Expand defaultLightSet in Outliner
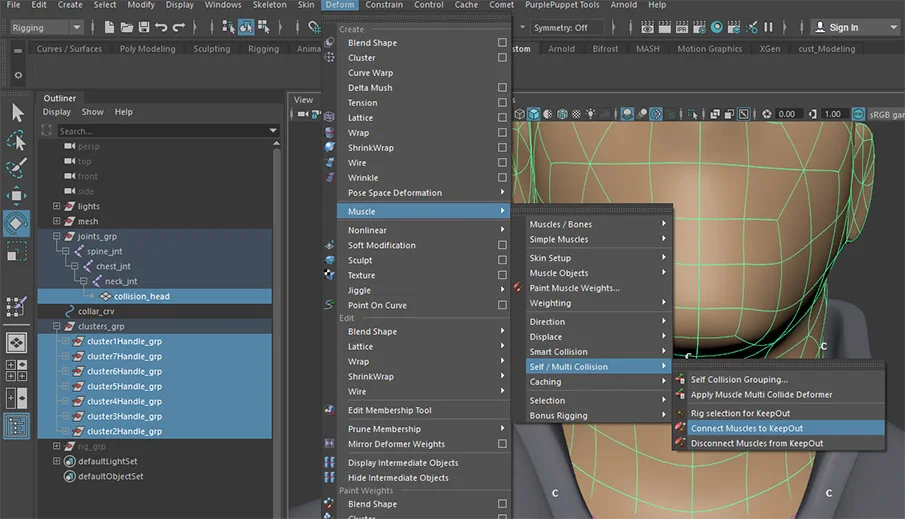Image resolution: width=905 pixels, height=519 pixels. 57,461
